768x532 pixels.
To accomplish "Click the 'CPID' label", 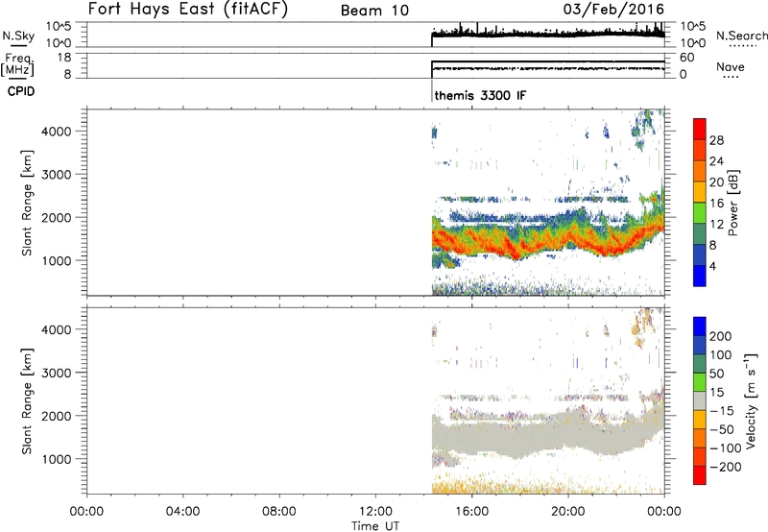I will [21, 91].
